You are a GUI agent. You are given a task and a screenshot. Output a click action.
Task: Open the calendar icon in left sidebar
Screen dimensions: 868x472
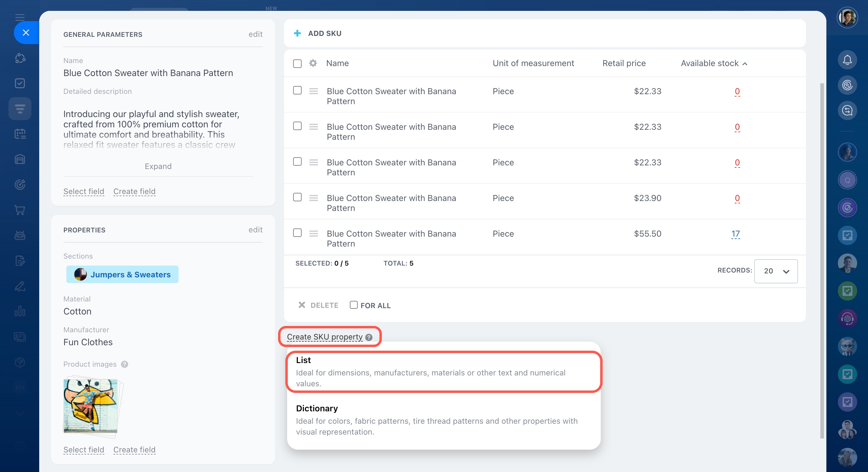coord(20,134)
